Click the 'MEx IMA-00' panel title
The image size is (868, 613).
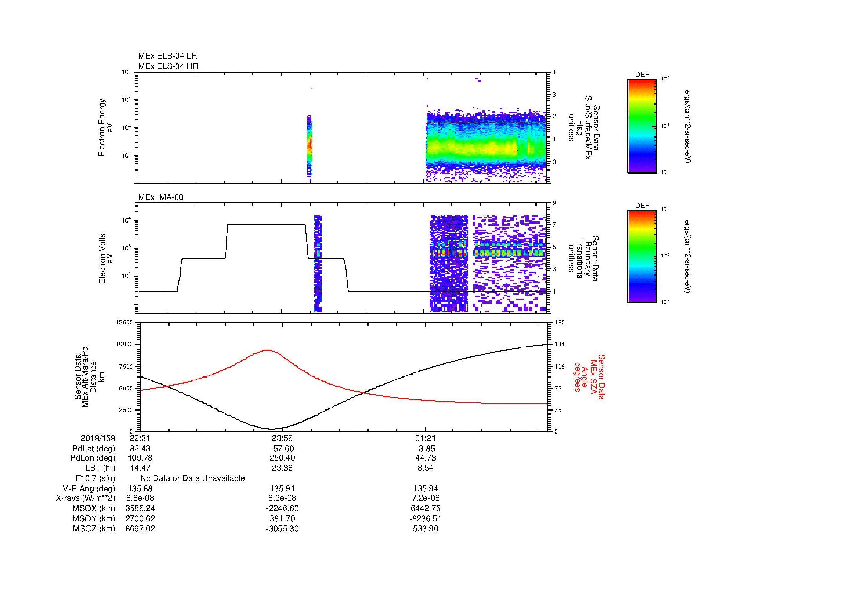(161, 197)
